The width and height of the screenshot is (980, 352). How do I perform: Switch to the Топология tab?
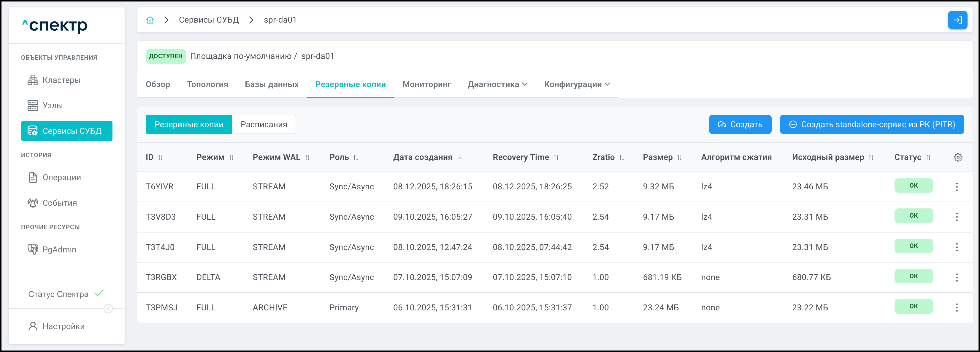pyautogui.click(x=207, y=84)
